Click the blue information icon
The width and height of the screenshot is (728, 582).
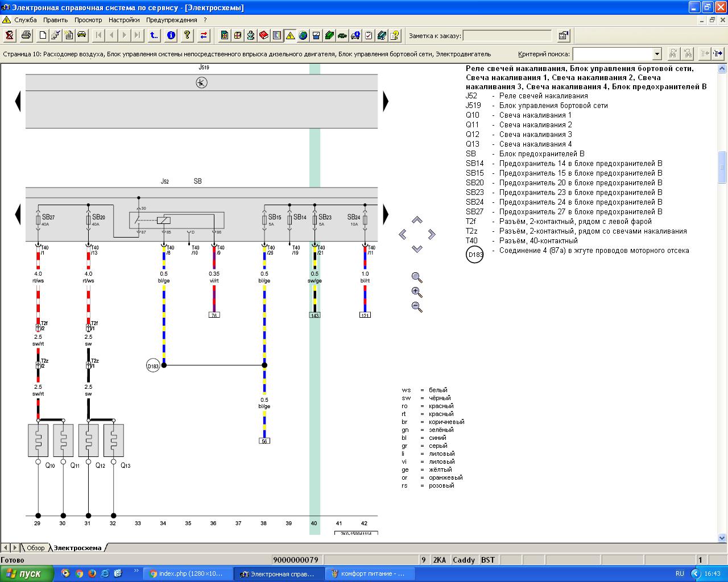(x=171, y=35)
